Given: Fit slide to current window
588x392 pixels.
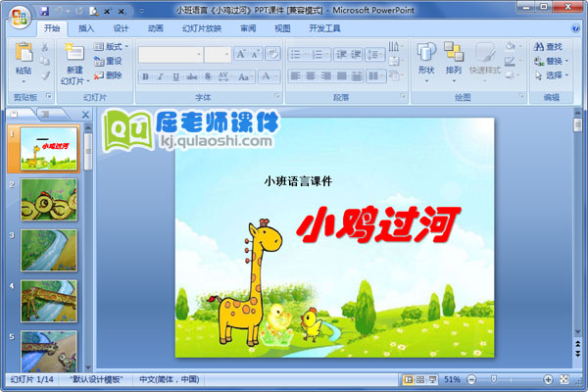Looking at the screenshot, I should [564, 379].
